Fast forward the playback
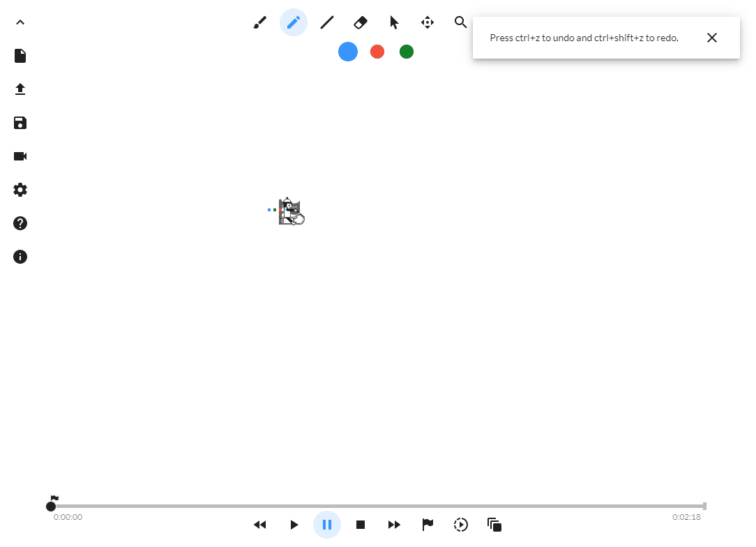 pos(394,525)
